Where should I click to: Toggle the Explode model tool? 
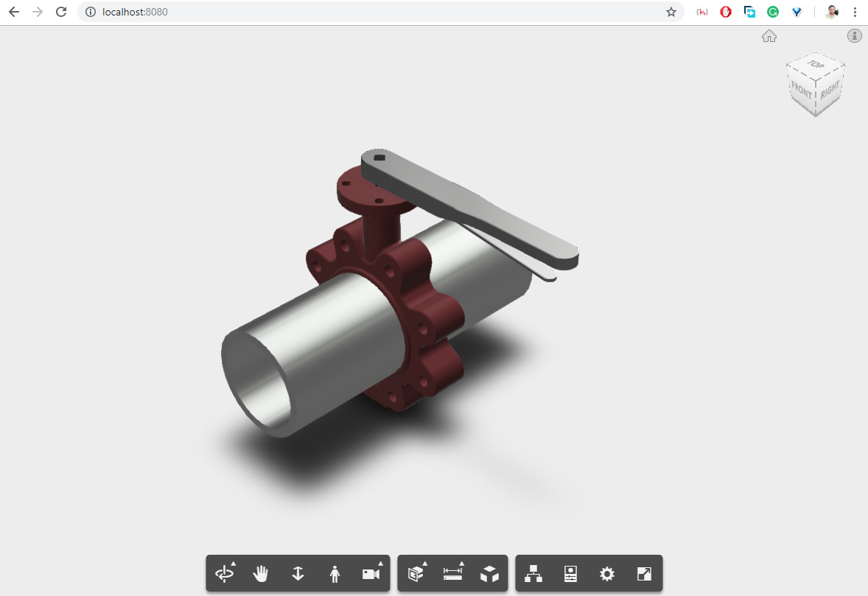tap(489, 574)
